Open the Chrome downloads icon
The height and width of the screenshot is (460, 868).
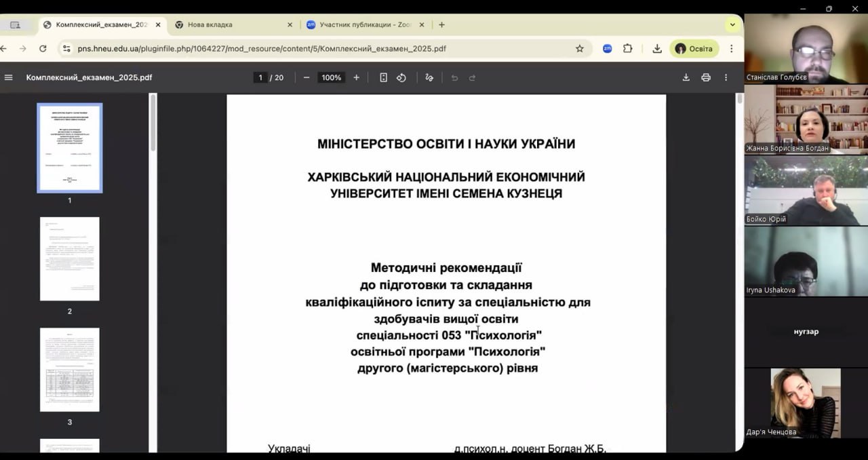pos(657,49)
